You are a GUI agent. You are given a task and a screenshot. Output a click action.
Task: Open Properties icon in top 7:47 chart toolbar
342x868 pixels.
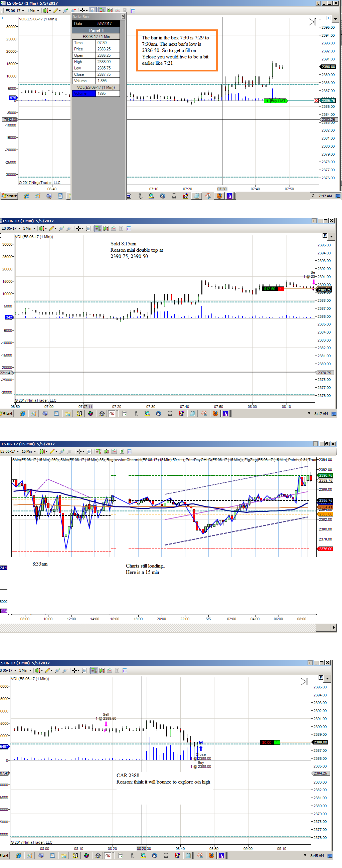click(133, 11)
